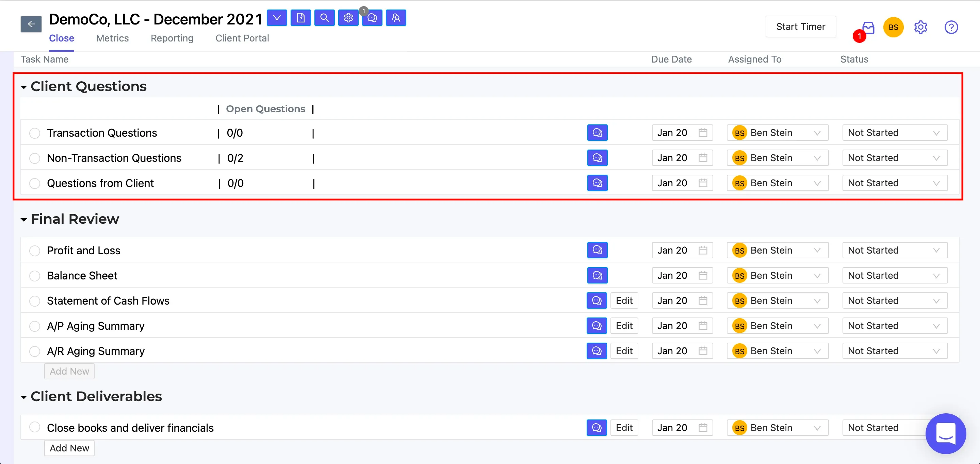Open assignee dropdown for Balance Sheet
Viewport: 980px width, 464px height.
pos(778,275)
